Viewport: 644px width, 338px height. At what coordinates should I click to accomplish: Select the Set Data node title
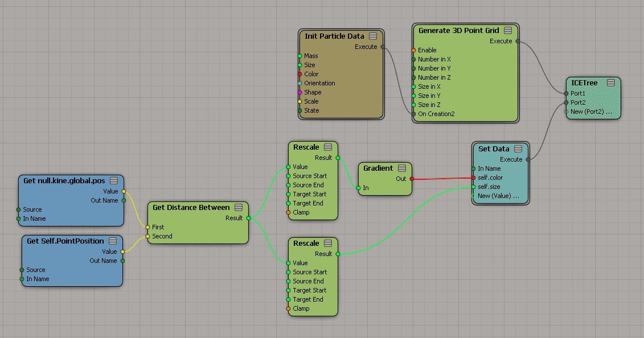pos(494,149)
